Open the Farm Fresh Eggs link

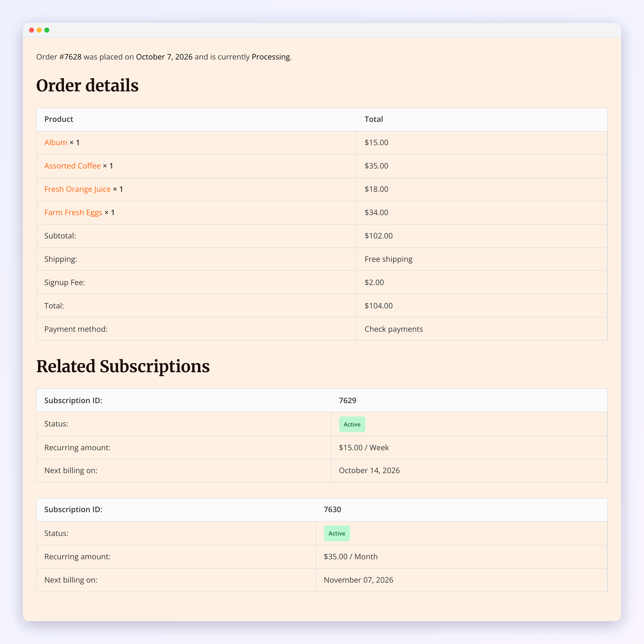point(73,213)
